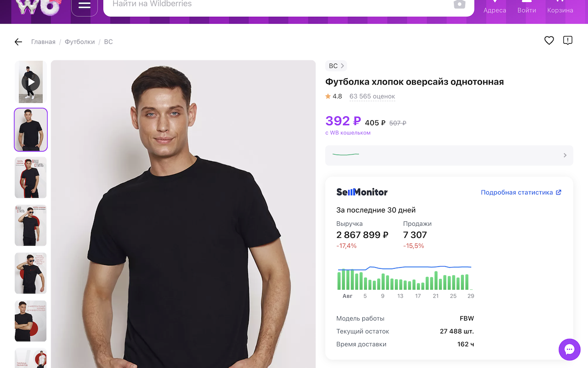Click the back arrow above breadcrumbs

[18, 41]
